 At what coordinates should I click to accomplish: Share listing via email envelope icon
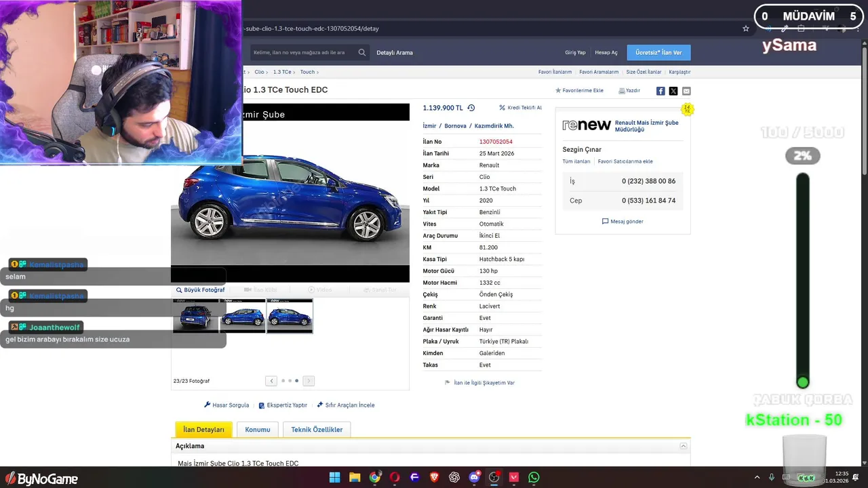tap(686, 91)
